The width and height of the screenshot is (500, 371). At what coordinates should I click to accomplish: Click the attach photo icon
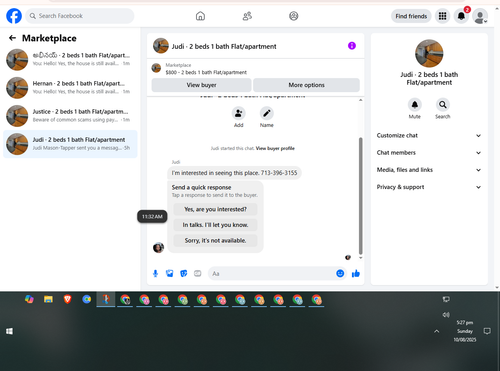(x=170, y=274)
